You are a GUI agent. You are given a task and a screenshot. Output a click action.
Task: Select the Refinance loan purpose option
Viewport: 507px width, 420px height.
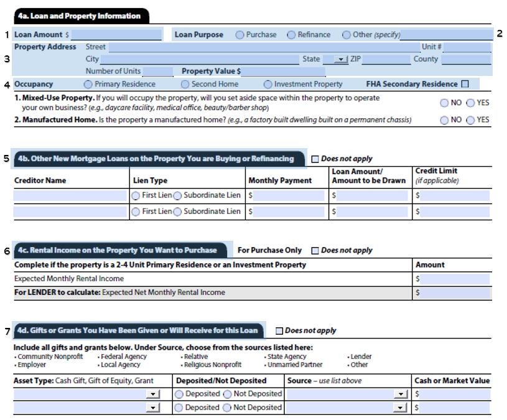tap(291, 35)
